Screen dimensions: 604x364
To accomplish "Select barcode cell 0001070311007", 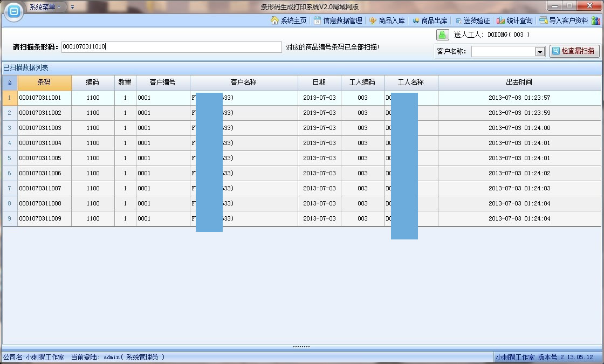I will [44, 188].
